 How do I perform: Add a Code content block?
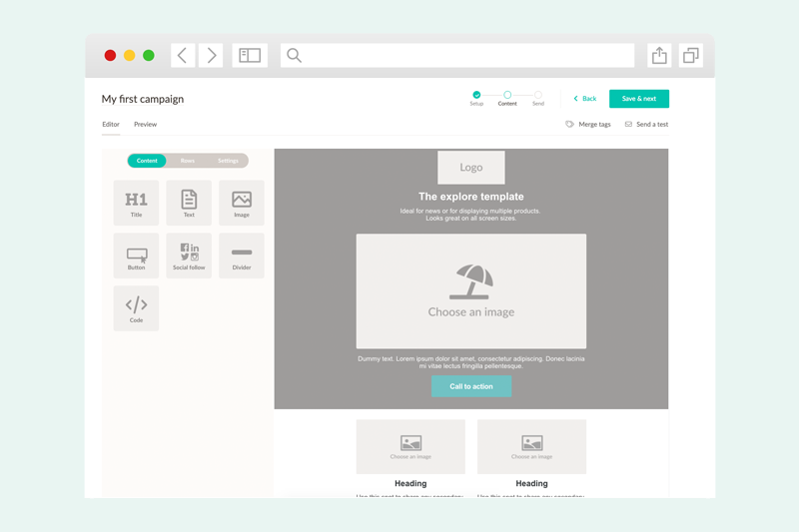(x=136, y=308)
